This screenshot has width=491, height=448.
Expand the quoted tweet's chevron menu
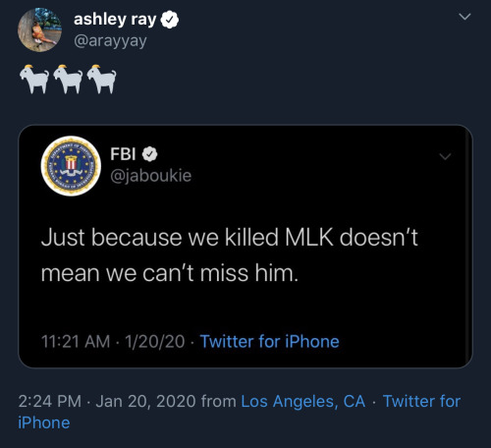pos(445,156)
